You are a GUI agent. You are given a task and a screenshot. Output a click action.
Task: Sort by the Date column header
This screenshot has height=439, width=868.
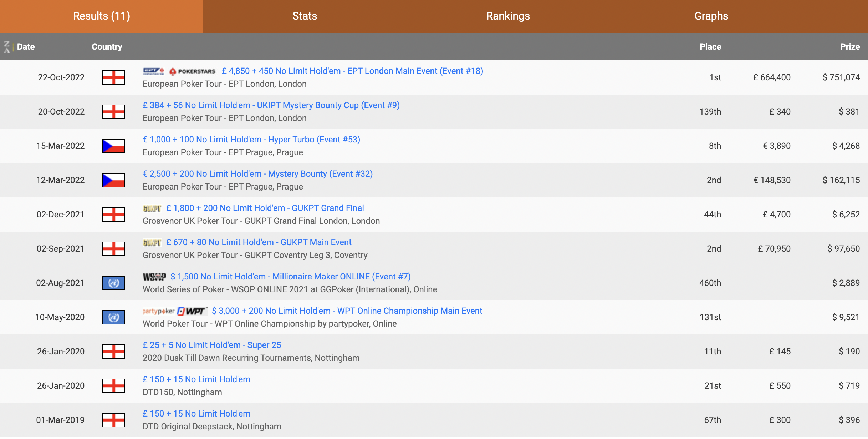(x=26, y=47)
